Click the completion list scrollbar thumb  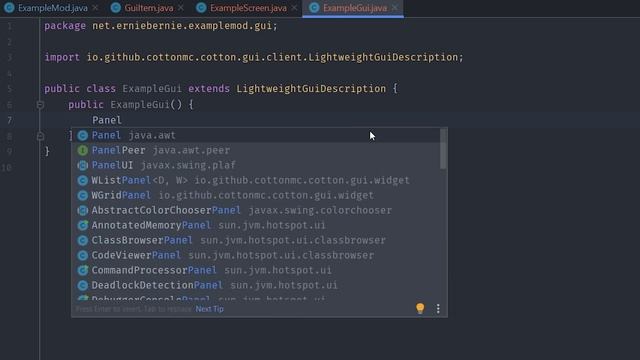pos(443,149)
